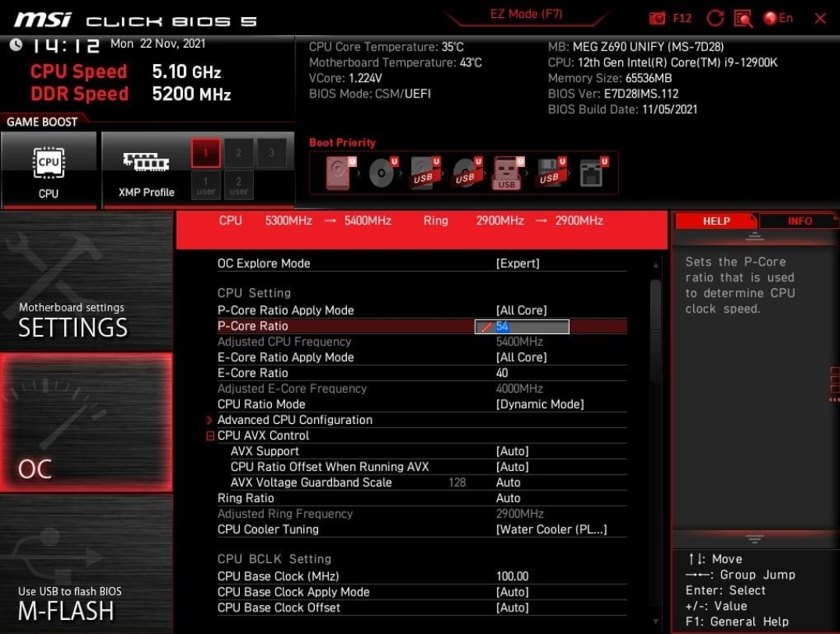Enable XMP profile 3
840x634 pixels.
[272, 152]
